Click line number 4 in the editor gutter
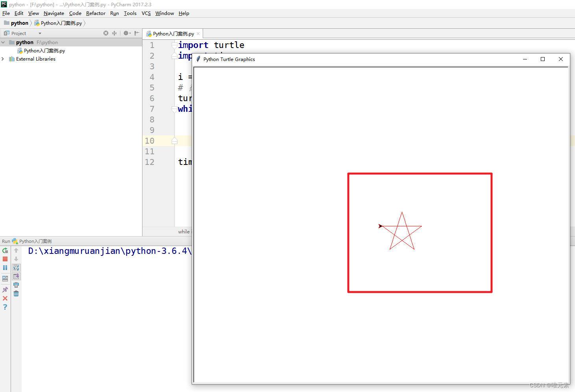Viewport: 575px width, 392px height. (x=152, y=77)
